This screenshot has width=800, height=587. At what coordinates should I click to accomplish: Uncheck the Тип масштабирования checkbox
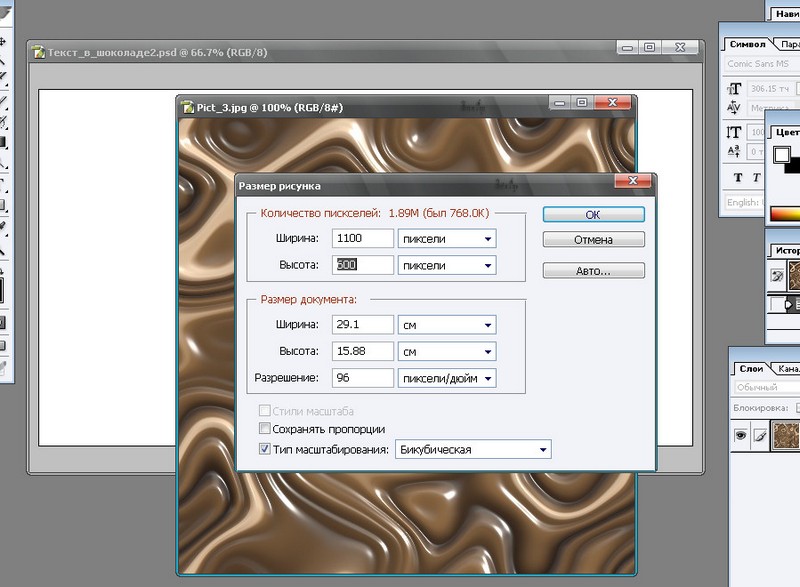265,449
